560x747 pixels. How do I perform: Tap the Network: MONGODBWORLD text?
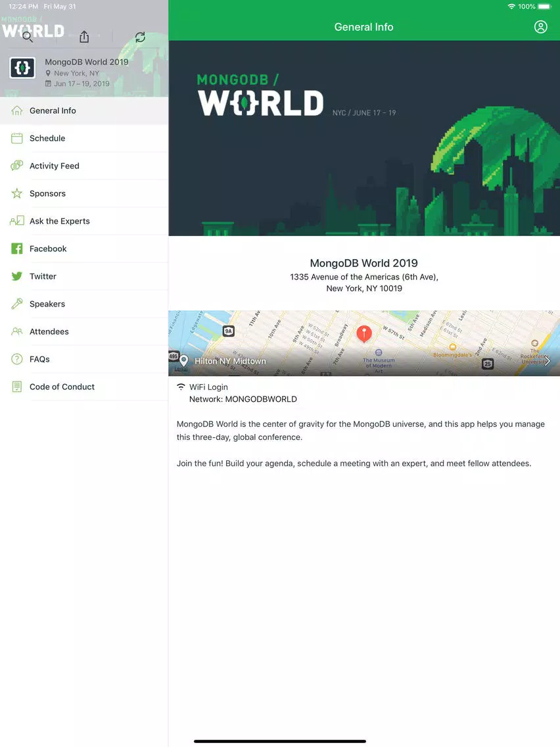pos(243,399)
